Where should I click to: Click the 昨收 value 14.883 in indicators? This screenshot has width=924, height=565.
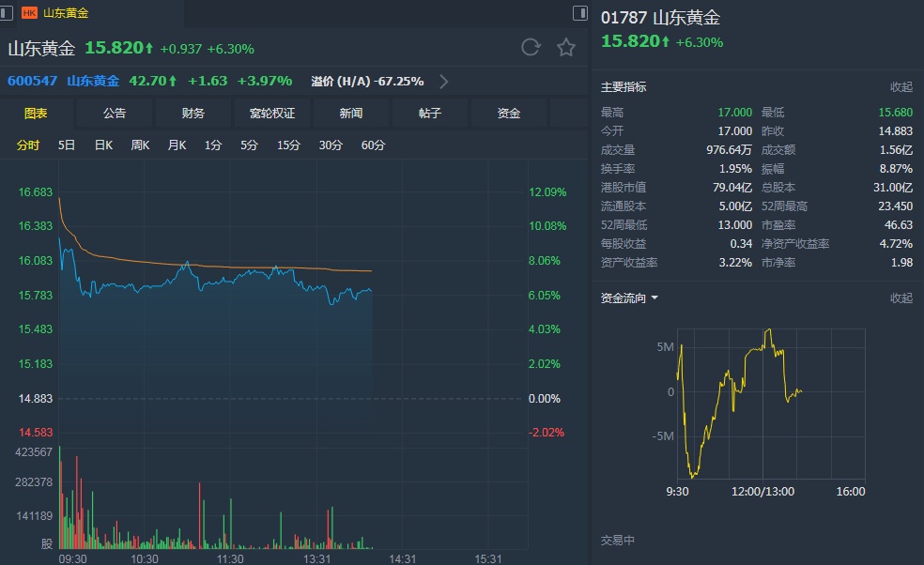[x=895, y=130]
